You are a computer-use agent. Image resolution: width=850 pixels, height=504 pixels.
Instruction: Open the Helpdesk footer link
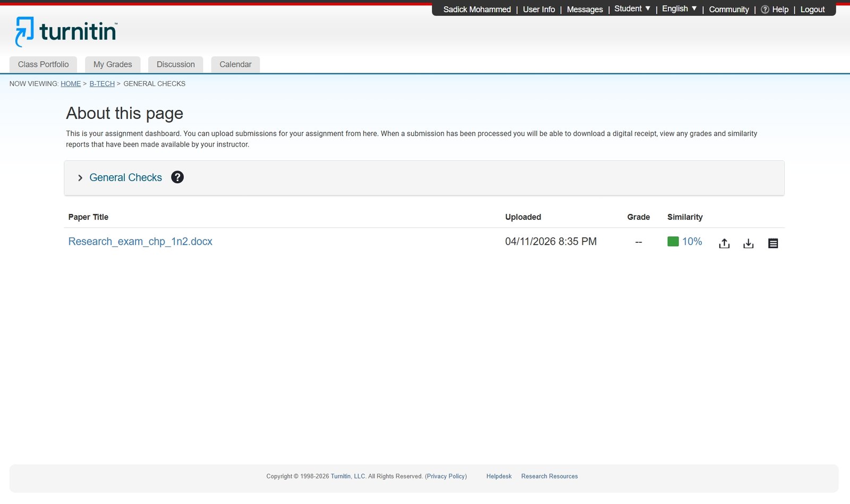point(499,476)
